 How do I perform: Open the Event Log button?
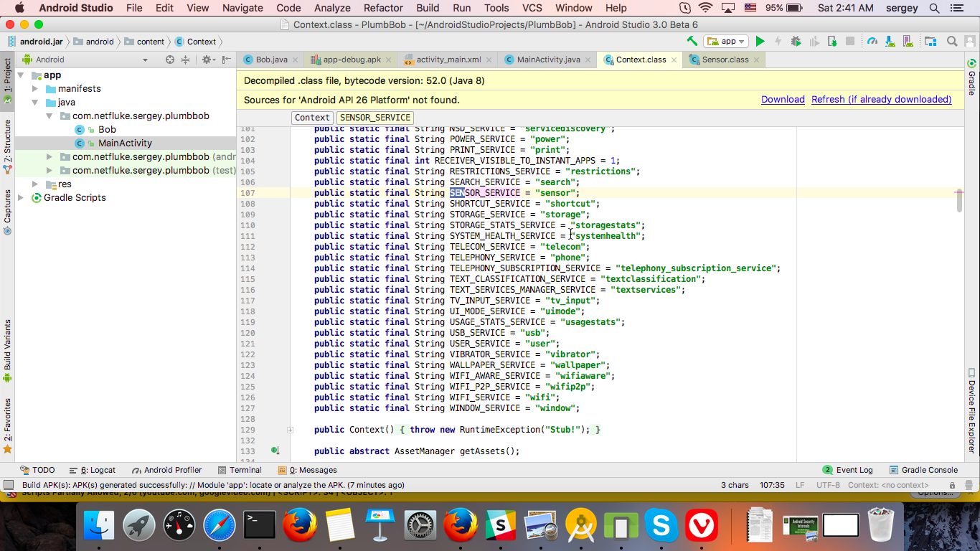coord(848,470)
